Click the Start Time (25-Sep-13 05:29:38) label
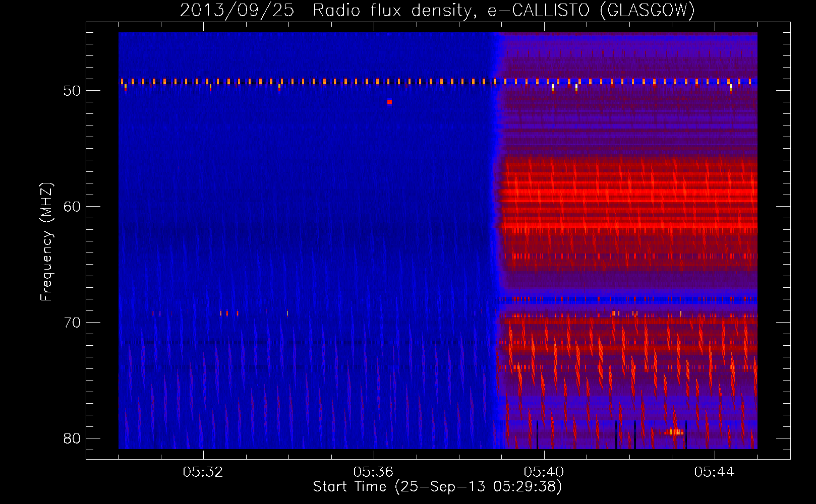The height and width of the screenshot is (504, 816). click(437, 487)
